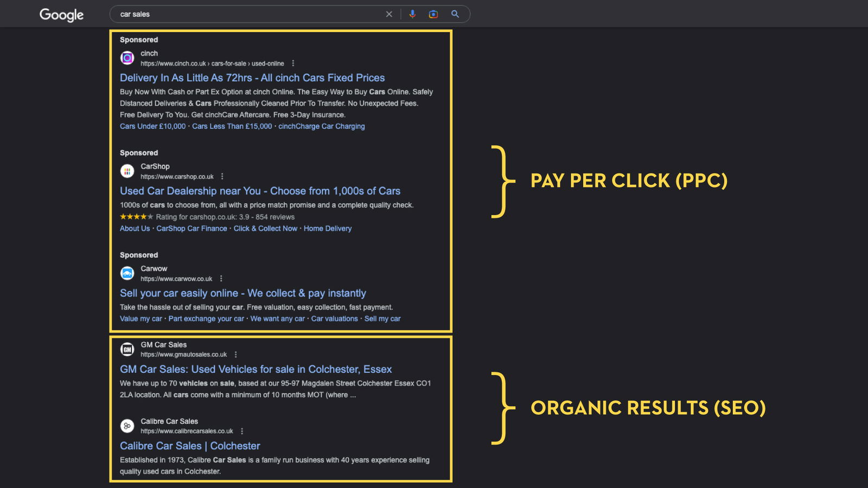
Task: Click the GM Car Sales favicon
Action: click(x=127, y=350)
